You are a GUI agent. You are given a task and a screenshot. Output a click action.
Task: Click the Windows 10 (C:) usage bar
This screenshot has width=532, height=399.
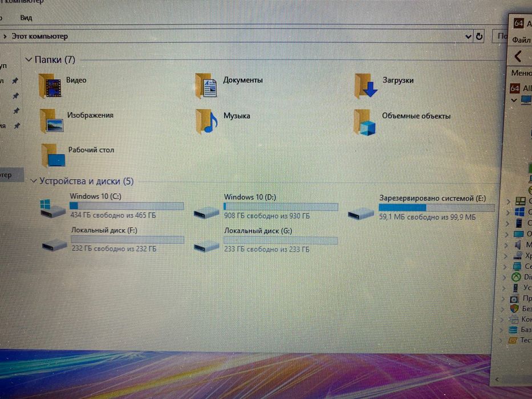click(x=127, y=206)
